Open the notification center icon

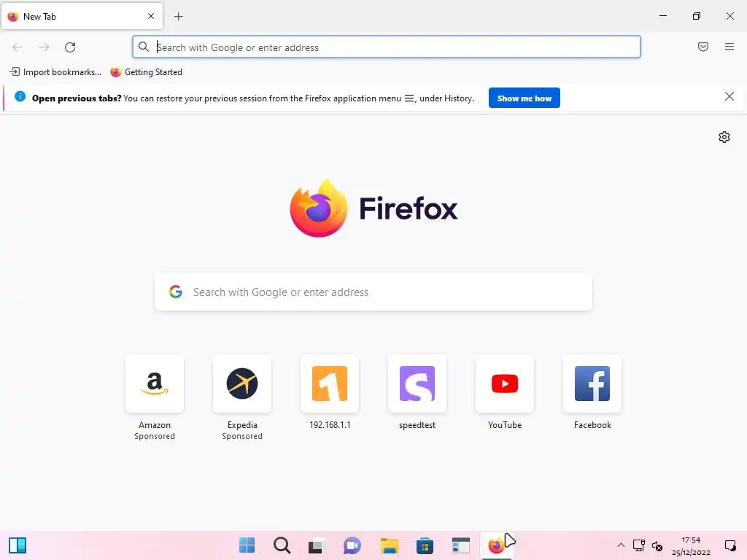coord(729,545)
